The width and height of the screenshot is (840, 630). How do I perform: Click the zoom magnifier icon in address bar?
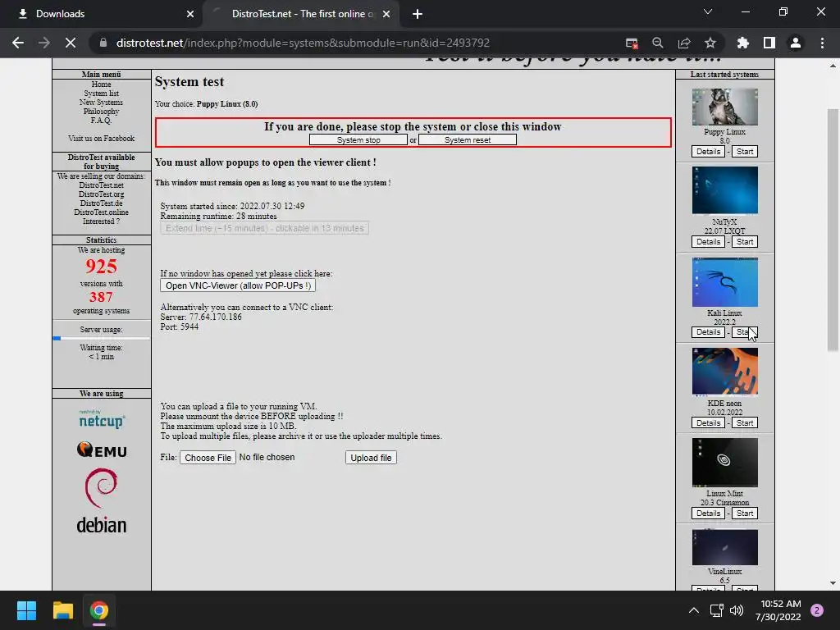[658, 43]
